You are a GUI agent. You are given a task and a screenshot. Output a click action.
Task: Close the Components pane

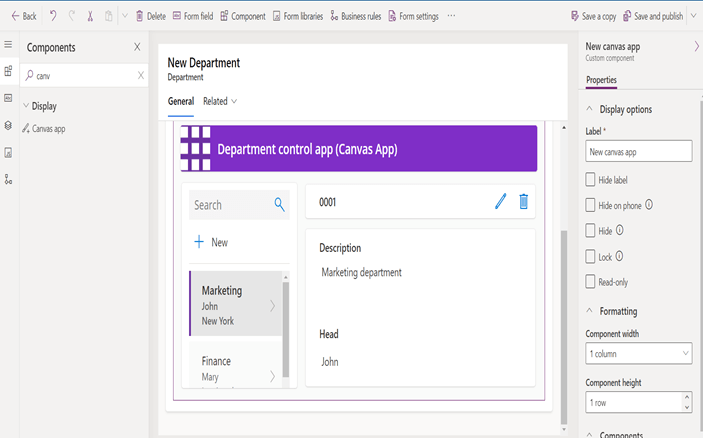137,47
